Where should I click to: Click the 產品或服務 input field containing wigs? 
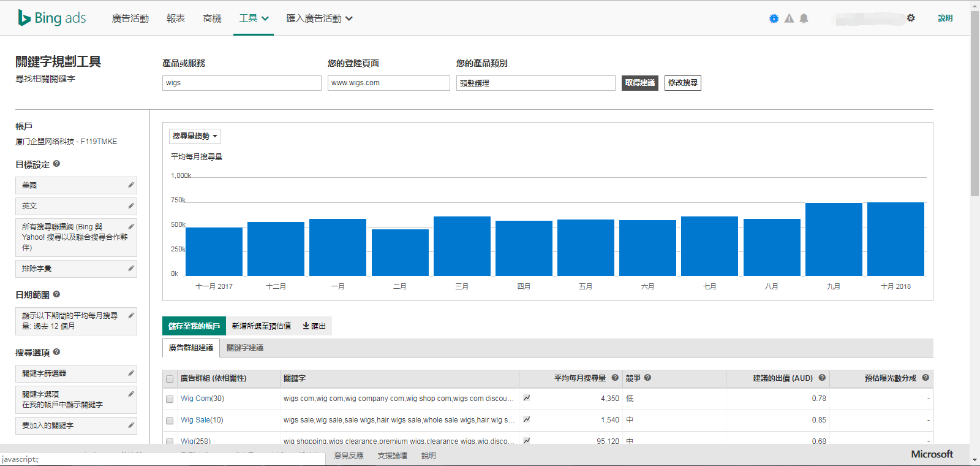[241, 83]
